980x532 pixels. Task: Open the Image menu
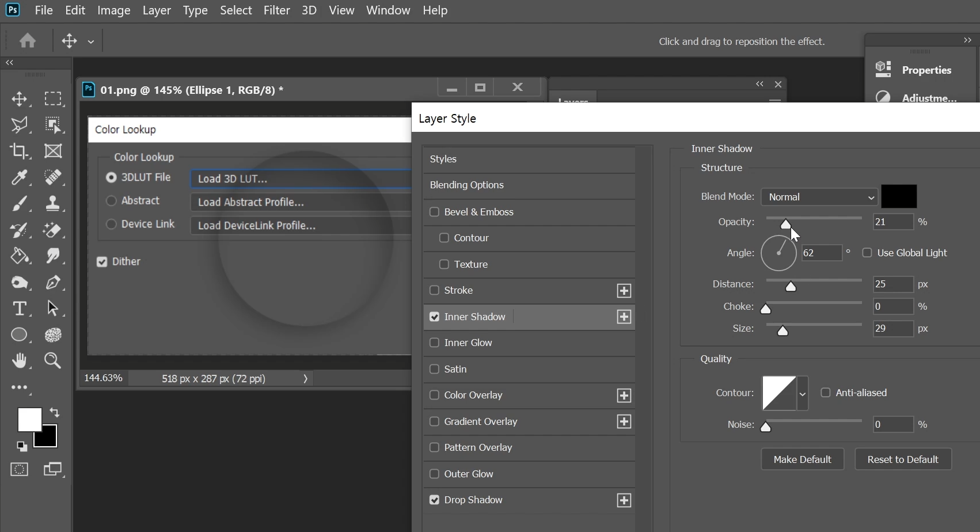click(113, 10)
